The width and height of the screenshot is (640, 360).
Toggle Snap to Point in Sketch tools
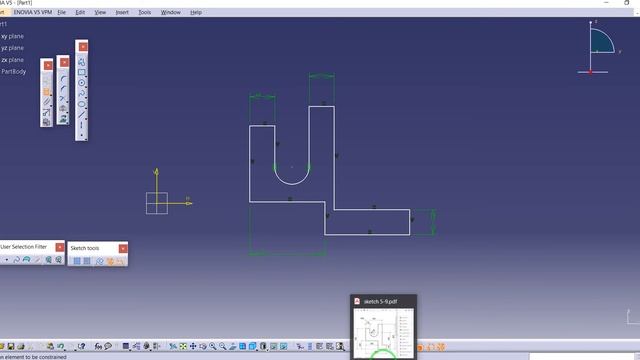click(87, 261)
